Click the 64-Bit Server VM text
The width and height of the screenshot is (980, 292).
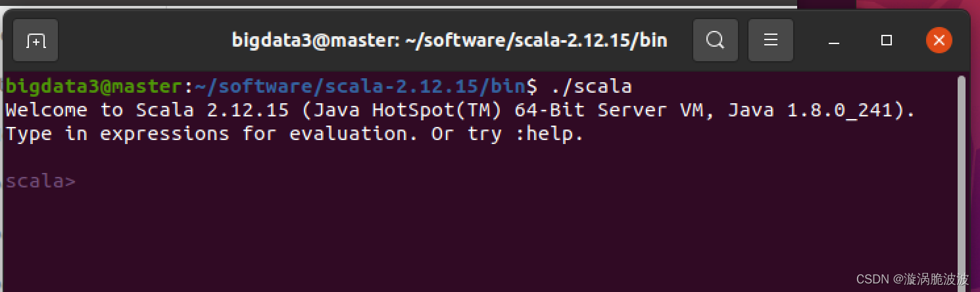tap(610, 110)
